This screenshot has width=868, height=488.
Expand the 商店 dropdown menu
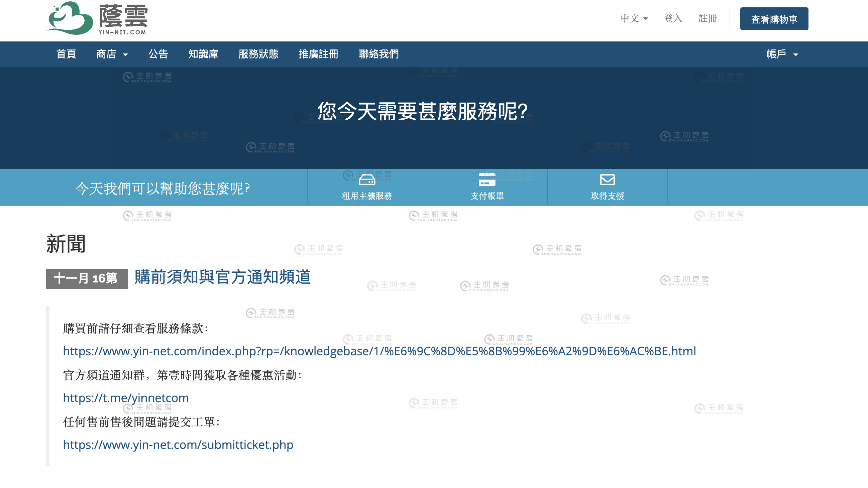click(x=112, y=54)
